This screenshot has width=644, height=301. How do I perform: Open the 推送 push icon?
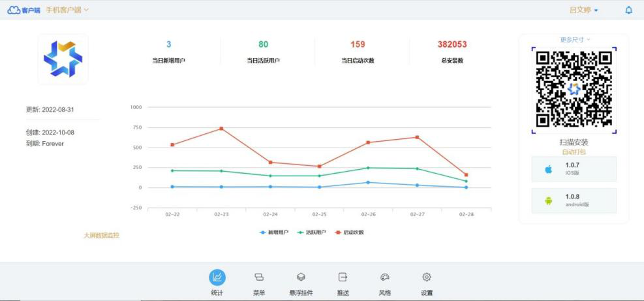click(x=343, y=277)
